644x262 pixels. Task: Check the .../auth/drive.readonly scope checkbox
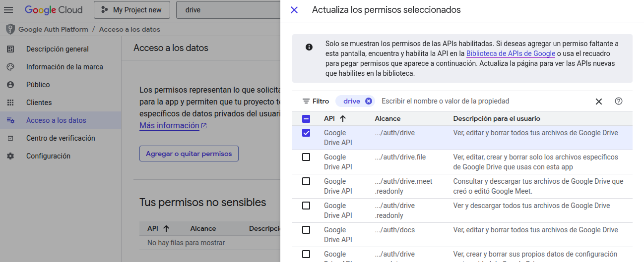click(x=306, y=206)
